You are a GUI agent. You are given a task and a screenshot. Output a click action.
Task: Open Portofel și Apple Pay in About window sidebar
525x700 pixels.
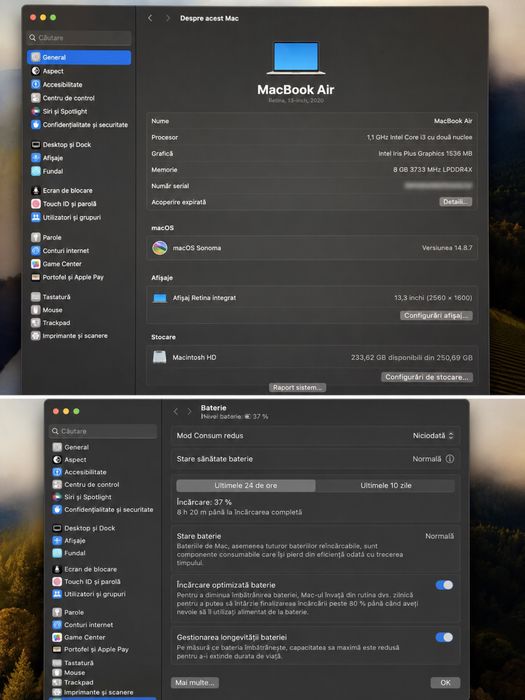coord(67,277)
